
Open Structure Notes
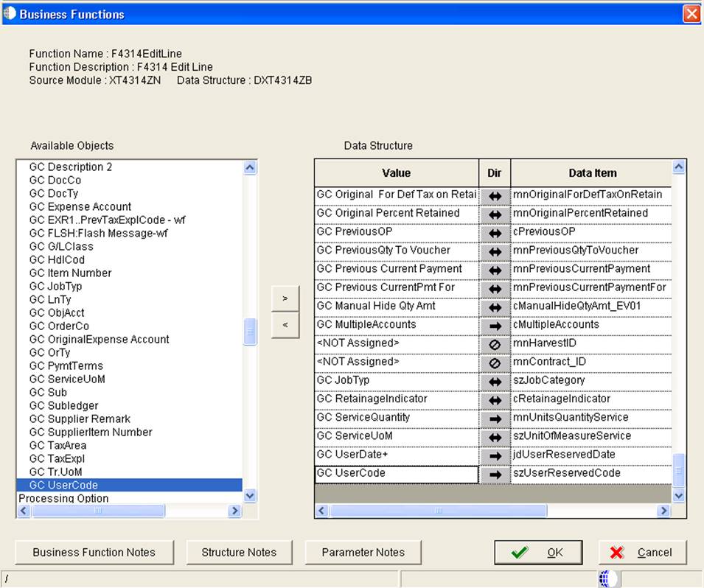[239, 552]
